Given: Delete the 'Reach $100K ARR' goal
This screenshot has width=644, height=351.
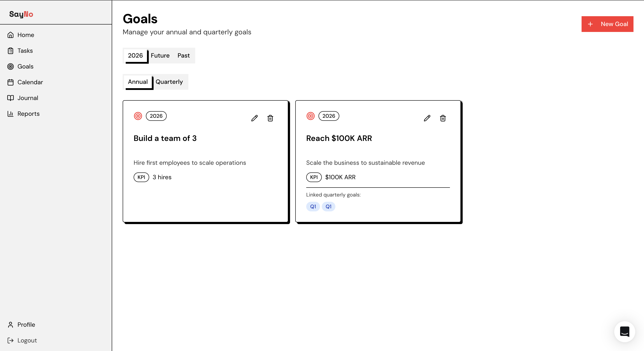Looking at the screenshot, I should coord(442,118).
